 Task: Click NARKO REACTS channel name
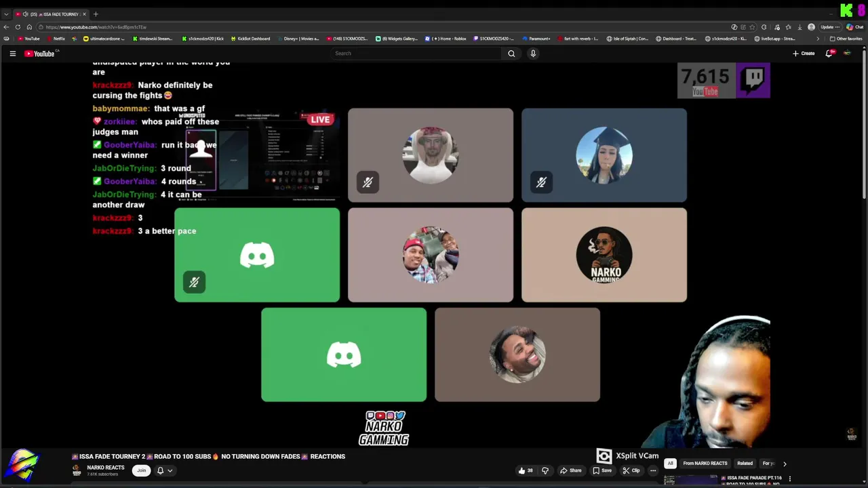[x=105, y=468]
